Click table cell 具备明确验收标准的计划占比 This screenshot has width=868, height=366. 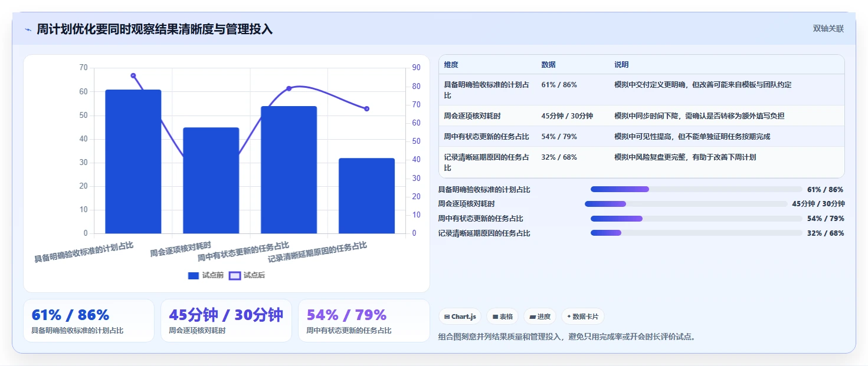(487, 90)
